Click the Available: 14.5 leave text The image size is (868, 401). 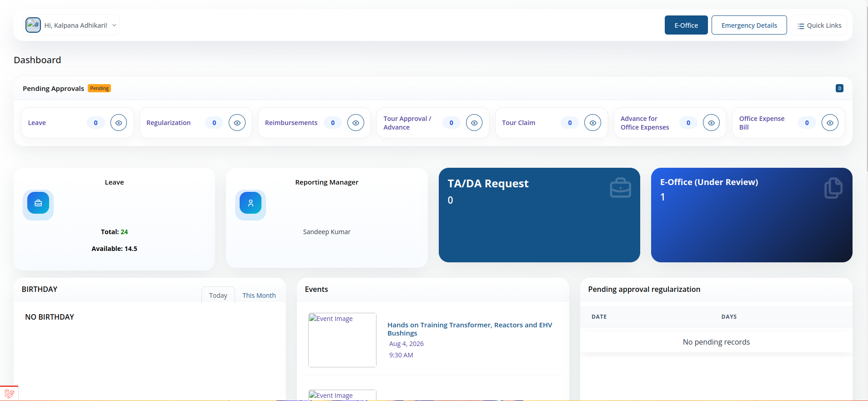point(114,249)
